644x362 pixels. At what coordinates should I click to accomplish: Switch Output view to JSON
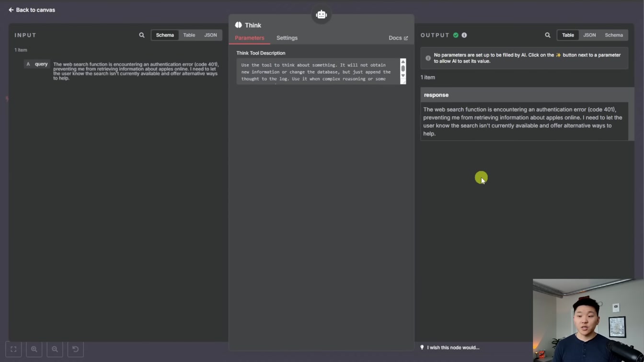(x=589, y=35)
